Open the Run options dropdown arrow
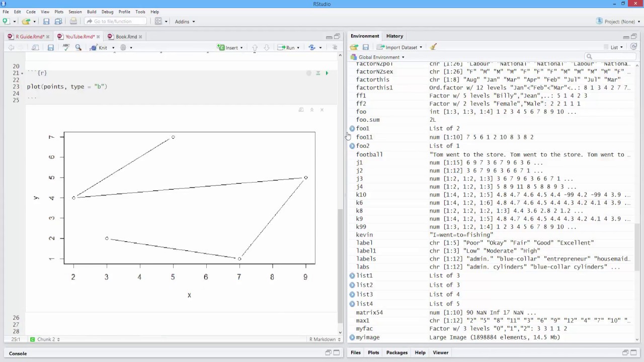Screen dimensions: 644x362 click(x=298, y=48)
